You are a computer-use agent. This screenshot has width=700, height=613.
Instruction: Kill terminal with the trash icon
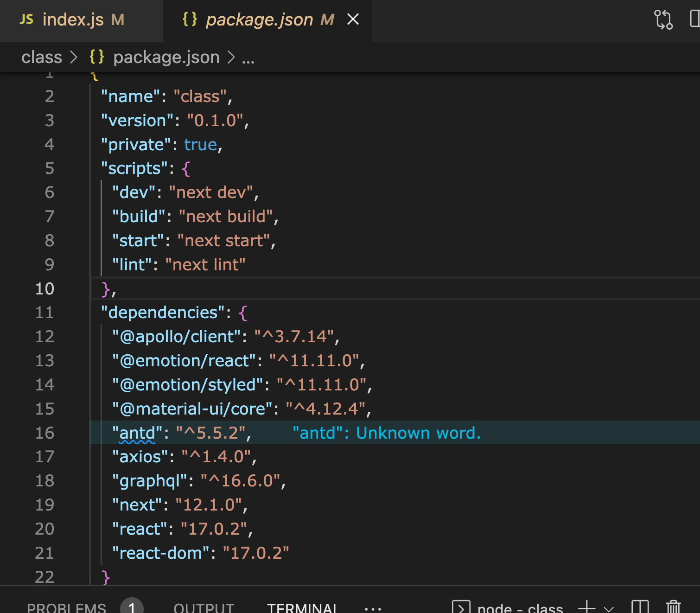pos(673,607)
